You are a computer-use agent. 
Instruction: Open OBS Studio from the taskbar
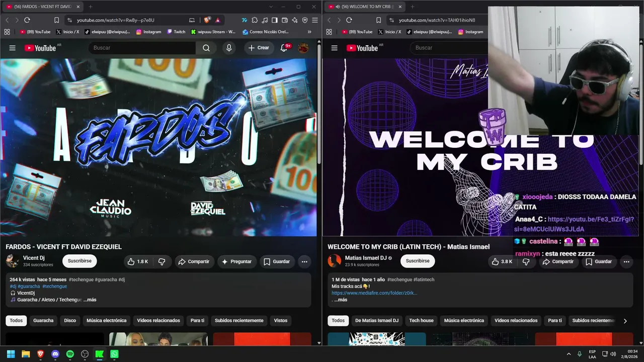pos(85,354)
